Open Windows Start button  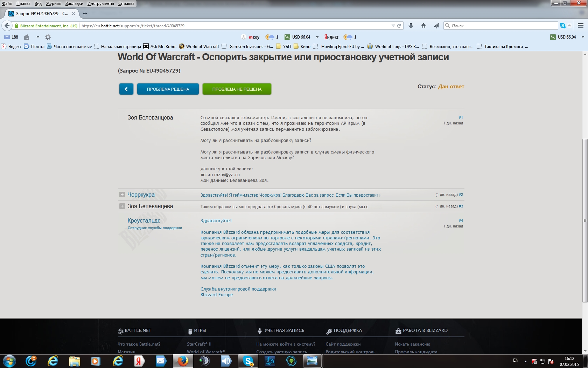9,361
